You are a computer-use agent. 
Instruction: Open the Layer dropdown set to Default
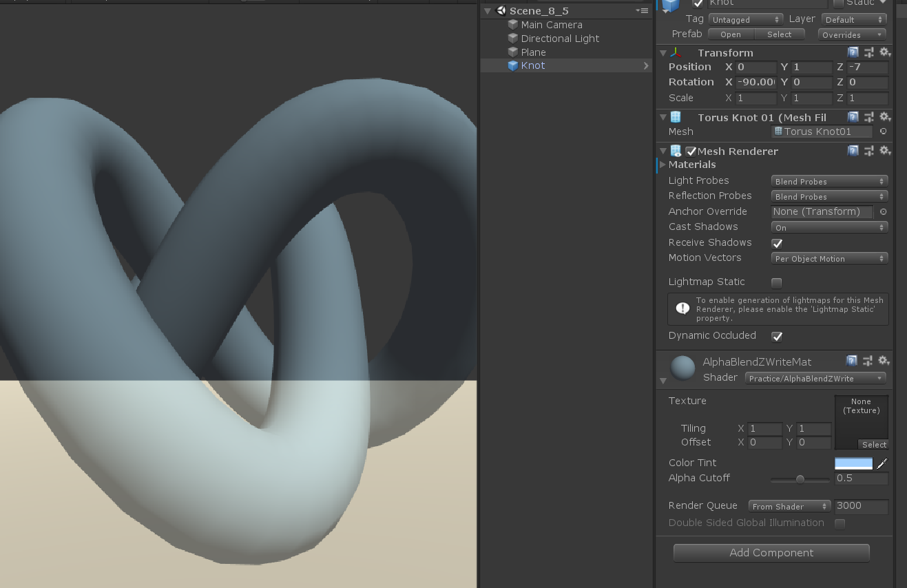[853, 19]
